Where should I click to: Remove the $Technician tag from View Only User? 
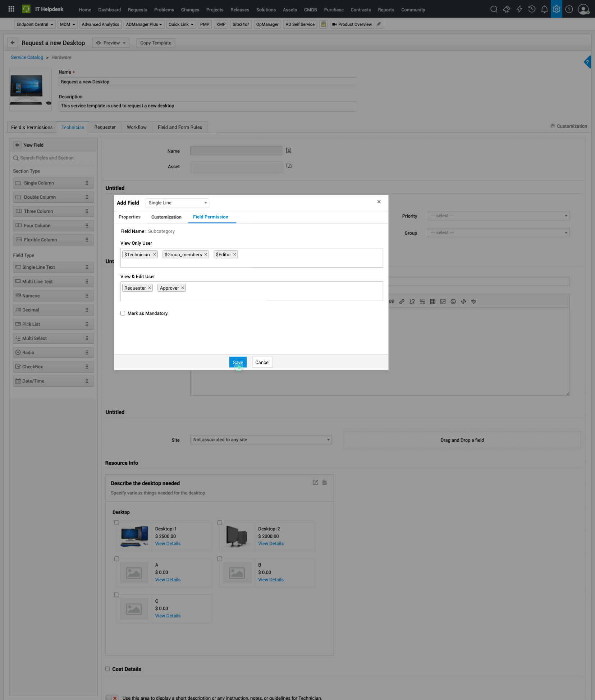[x=155, y=254]
